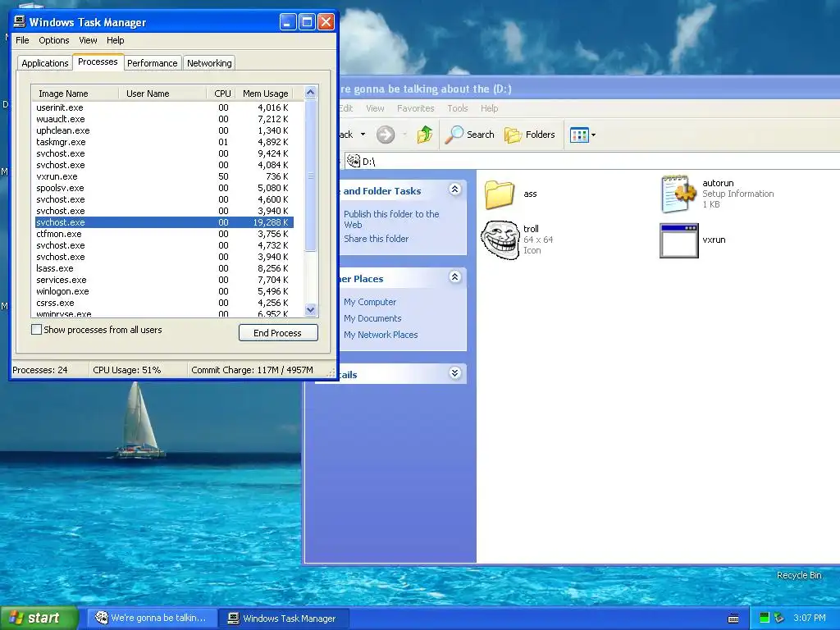The height and width of the screenshot is (630, 840).
Task: Sort processes by CPU column header
Action: click(221, 94)
